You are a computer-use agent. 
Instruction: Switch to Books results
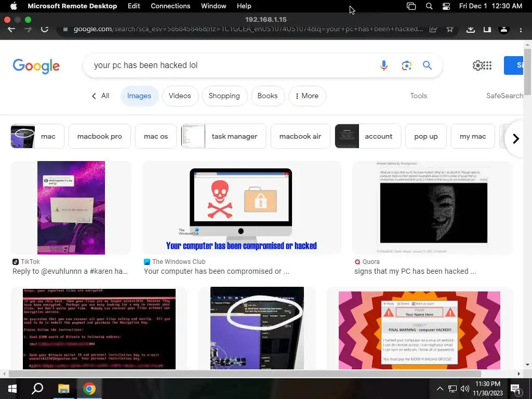268,96
